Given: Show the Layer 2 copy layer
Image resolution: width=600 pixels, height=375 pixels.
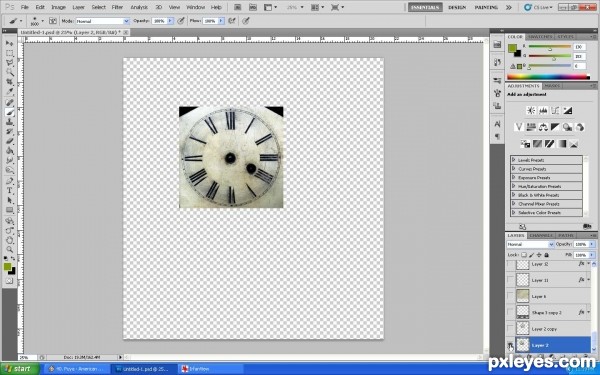Looking at the screenshot, I should pos(510,329).
